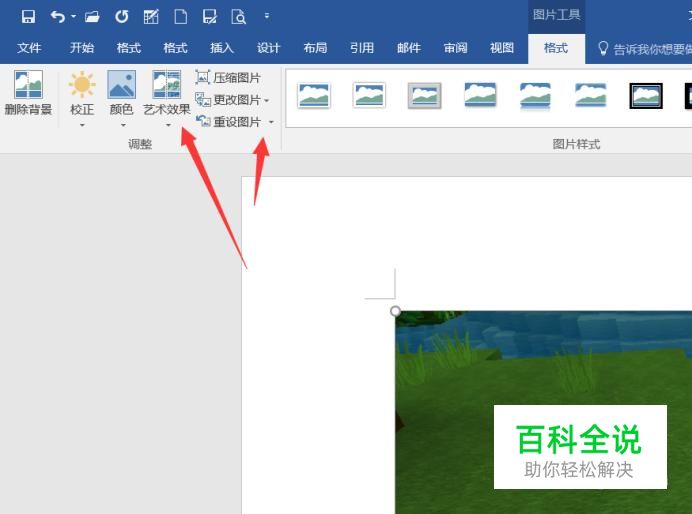Open the undo history dropdown arrow
692x514 pixels.
[x=73, y=17]
